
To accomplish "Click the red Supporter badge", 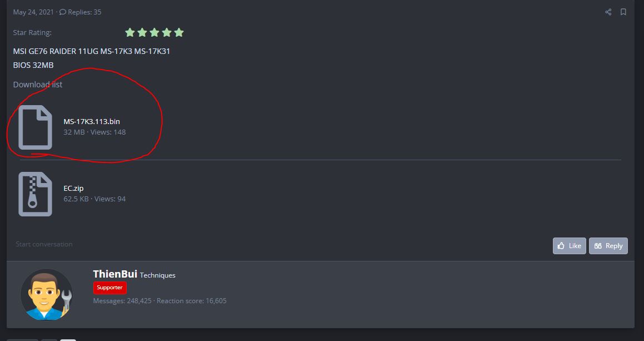I will [x=109, y=288].
